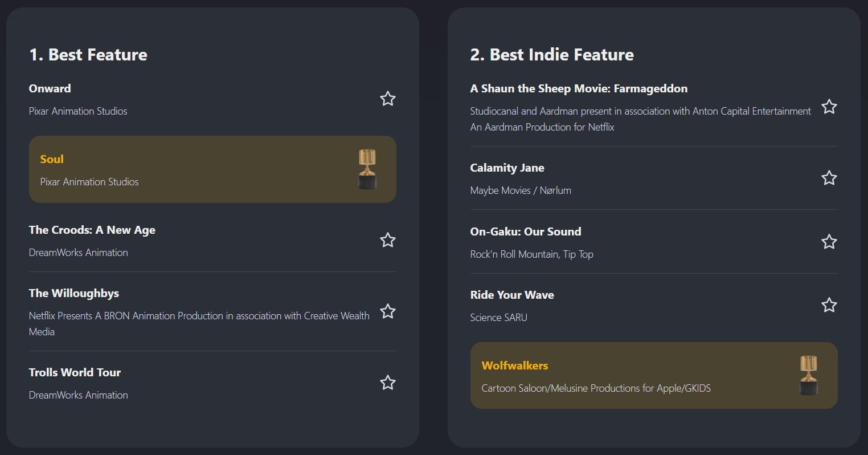Screen dimensions: 868x455
Task: Click the star beside Ride Your Wave
Action: (829, 305)
